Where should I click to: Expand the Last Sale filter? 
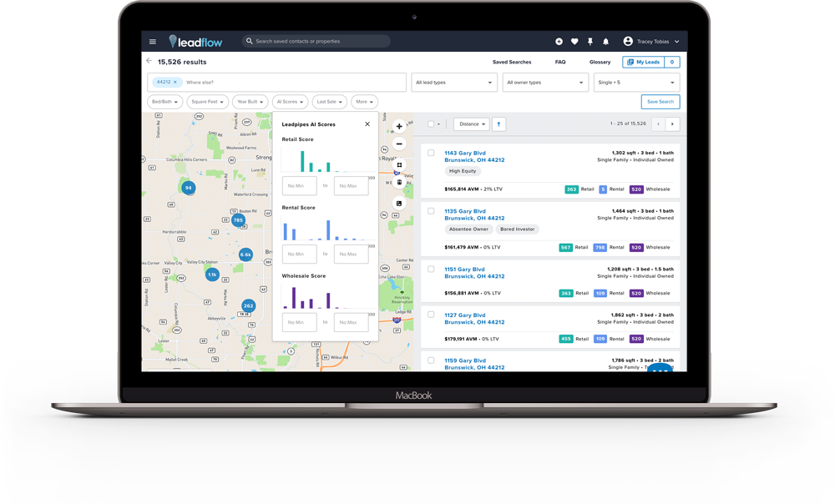click(x=330, y=102)
